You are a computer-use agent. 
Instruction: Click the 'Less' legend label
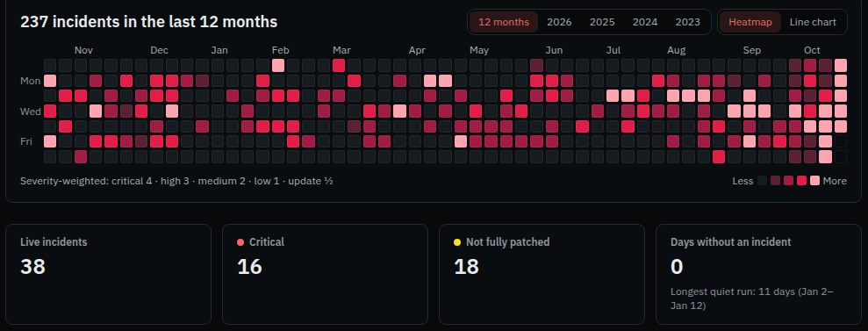(742, 181)
